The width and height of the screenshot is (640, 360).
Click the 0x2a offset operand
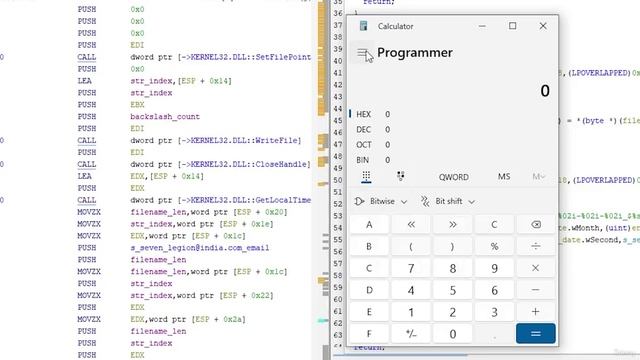click(x=232, y=319)
